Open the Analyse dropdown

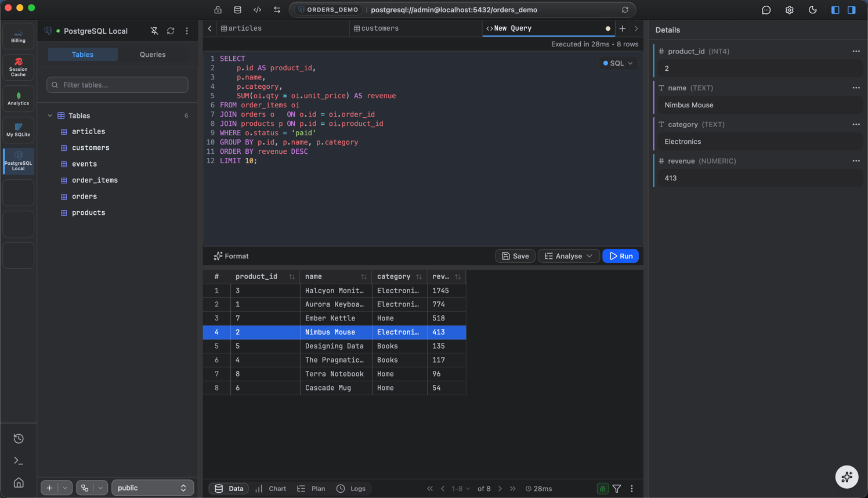pos(569,256)
